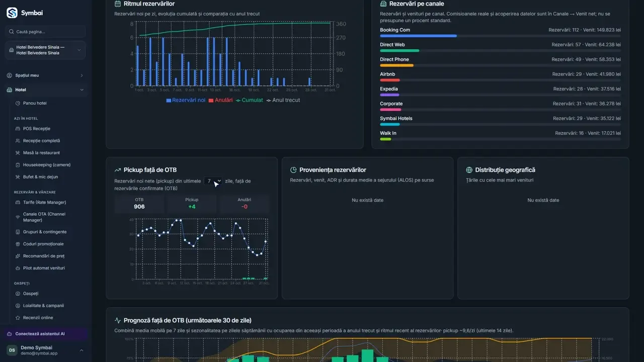Go to Recepție completă
Screen dimensions: 644x362
point(41,141)
